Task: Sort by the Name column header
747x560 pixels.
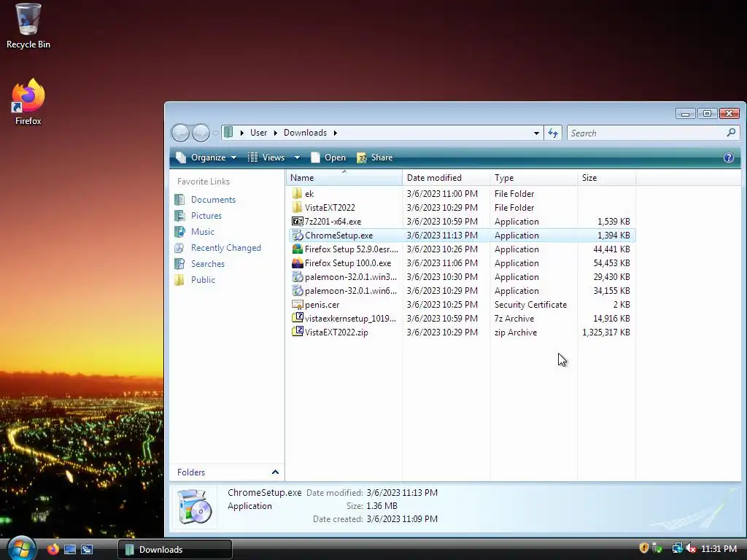Action: coord(344,178)
